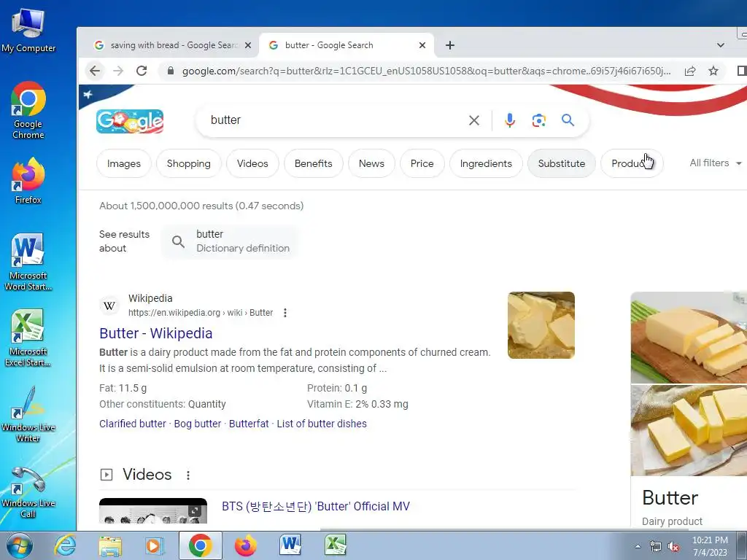Open Windows Live Writer desktop shortcut
Image resolution: width=747 pixels, height=560 pixels.
pos(28,414)
